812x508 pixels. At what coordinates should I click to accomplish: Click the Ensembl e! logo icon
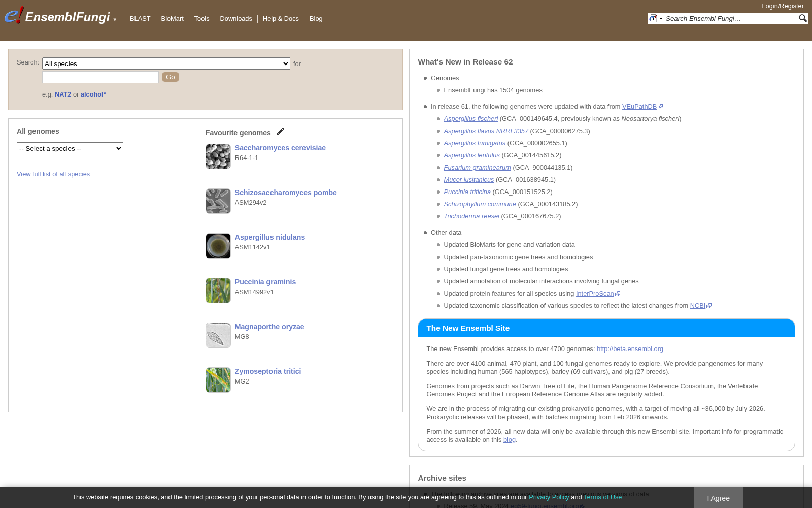tap(14, 15)
